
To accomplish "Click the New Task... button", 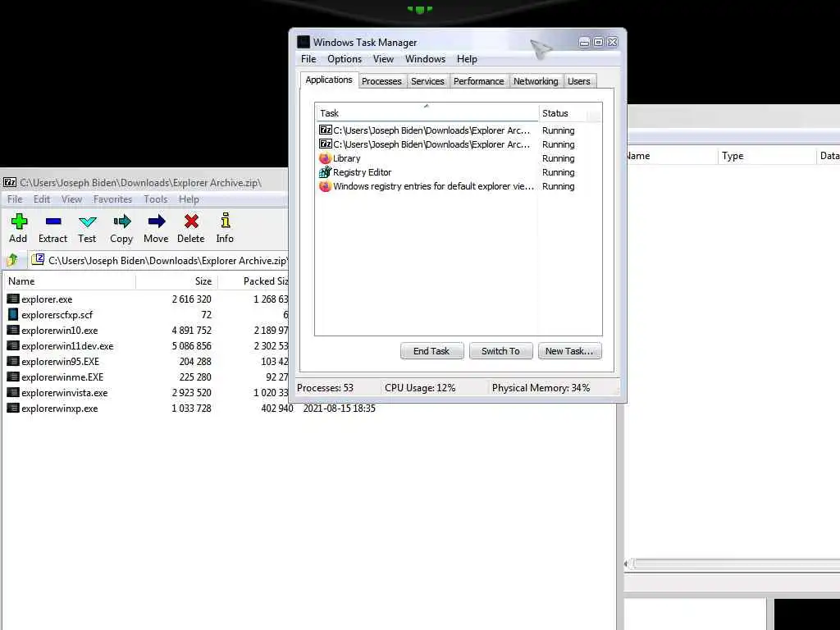I will coord(569,351).
